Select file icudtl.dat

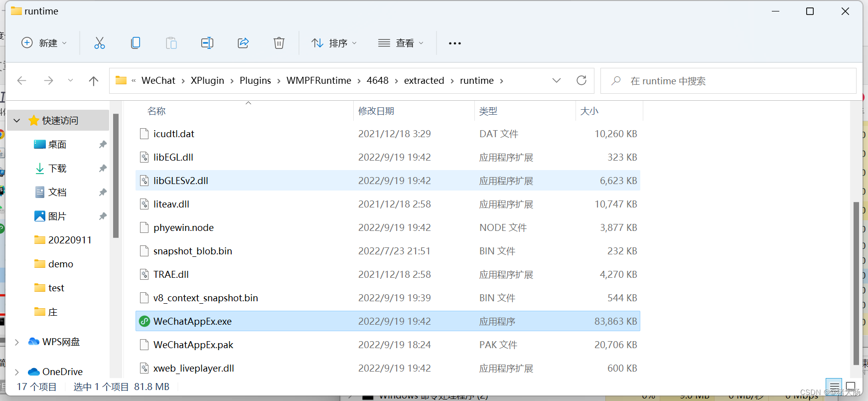(388, 134)
